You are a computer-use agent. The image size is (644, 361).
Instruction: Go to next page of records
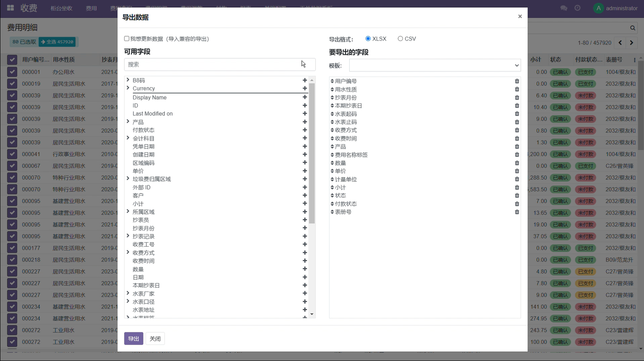[x=631, y=43]
